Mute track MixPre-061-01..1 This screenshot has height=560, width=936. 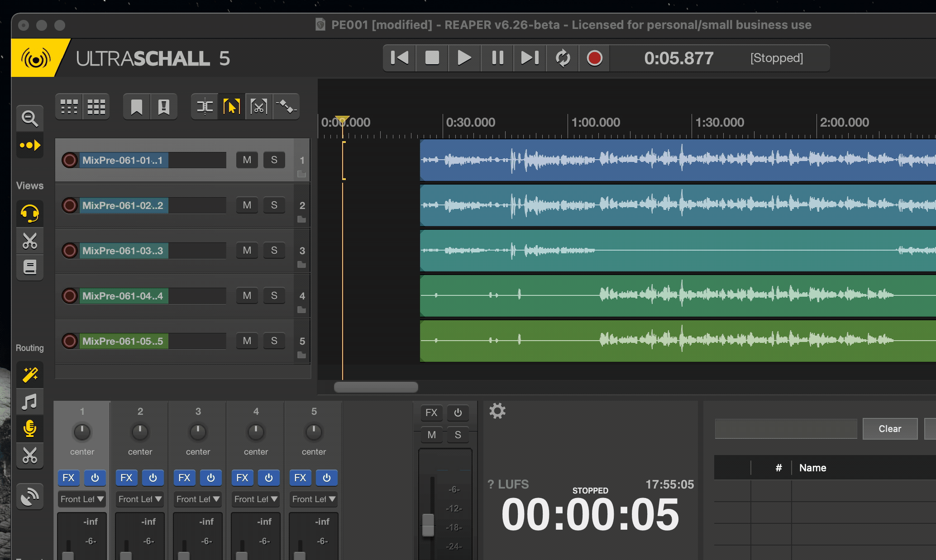pyautogui.click(x=247, y=160)
